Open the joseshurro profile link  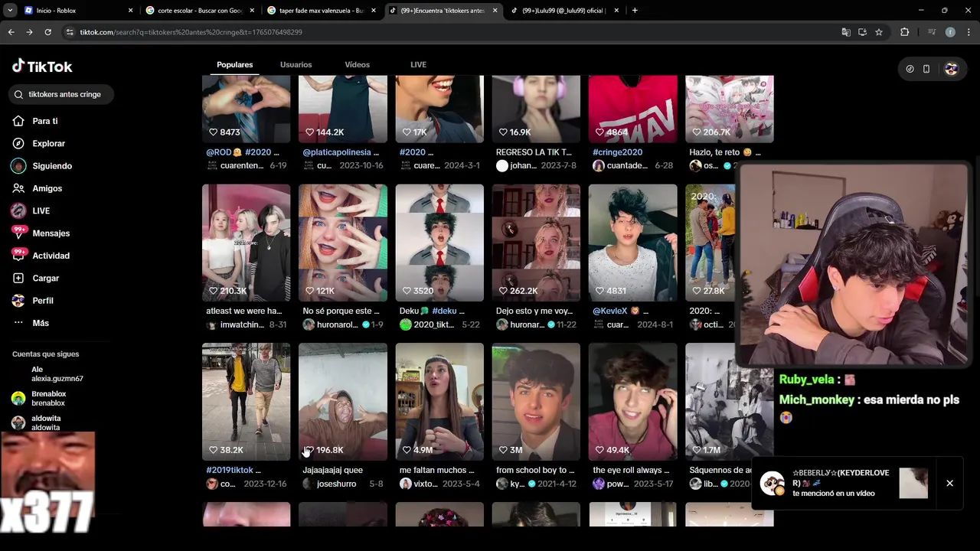coord(336,484)
